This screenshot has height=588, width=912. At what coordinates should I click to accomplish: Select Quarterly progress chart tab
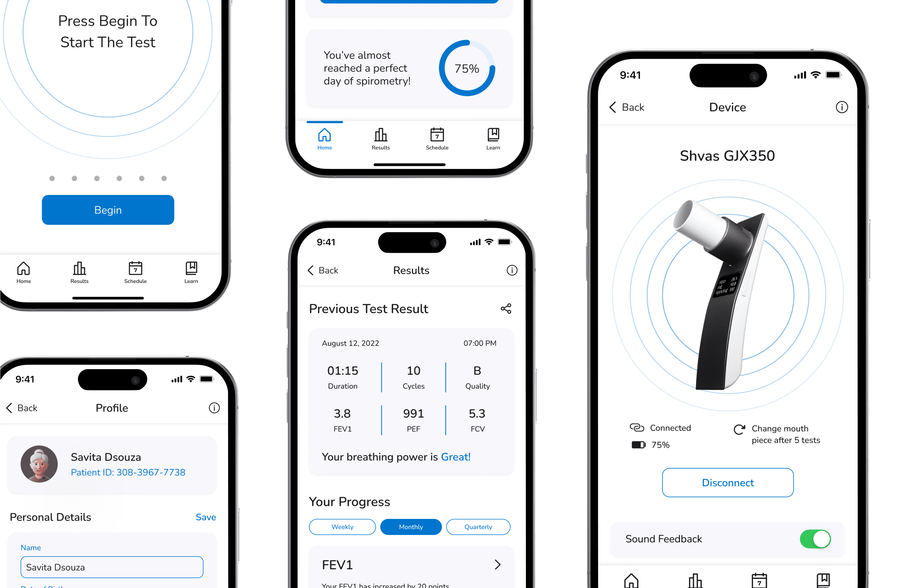(478, 527)
